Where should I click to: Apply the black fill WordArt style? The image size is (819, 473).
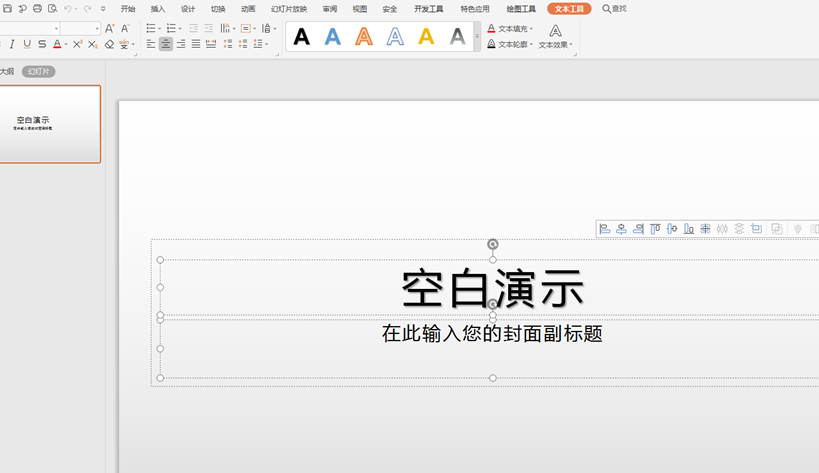pyautogui.click(x=301, y=37)
